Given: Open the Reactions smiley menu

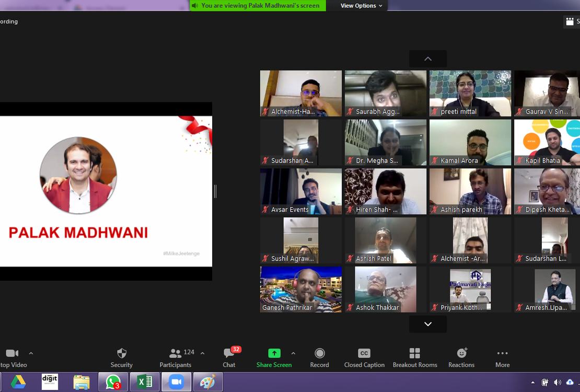Looking at the screenshot, I should (461, 353).
